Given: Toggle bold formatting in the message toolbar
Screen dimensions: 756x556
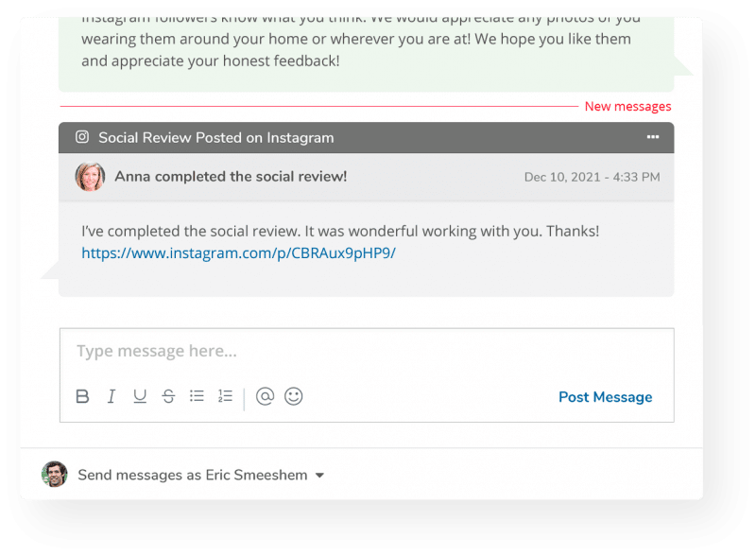Looking at the screenshot, I should coord(82,396).
